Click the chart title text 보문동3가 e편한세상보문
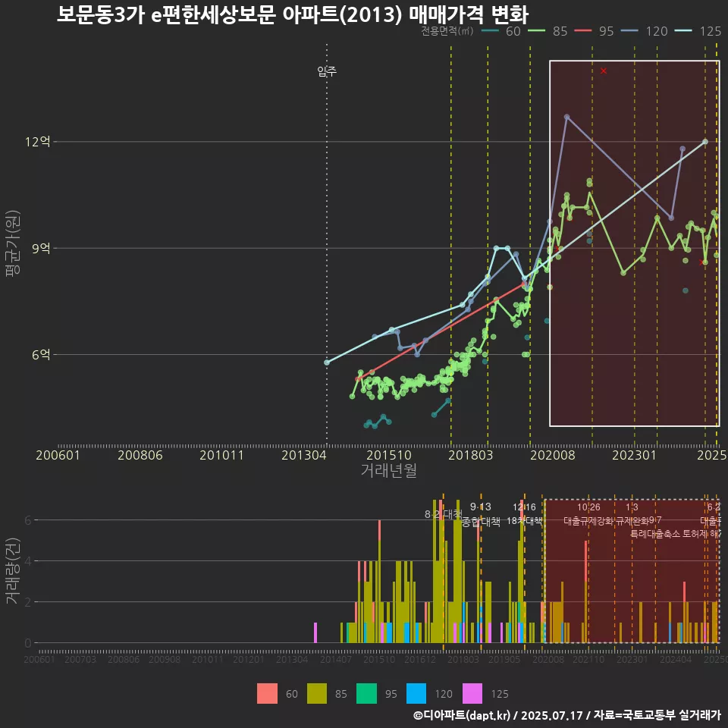The height and width of the screenshot is (728, 728). 167,15
